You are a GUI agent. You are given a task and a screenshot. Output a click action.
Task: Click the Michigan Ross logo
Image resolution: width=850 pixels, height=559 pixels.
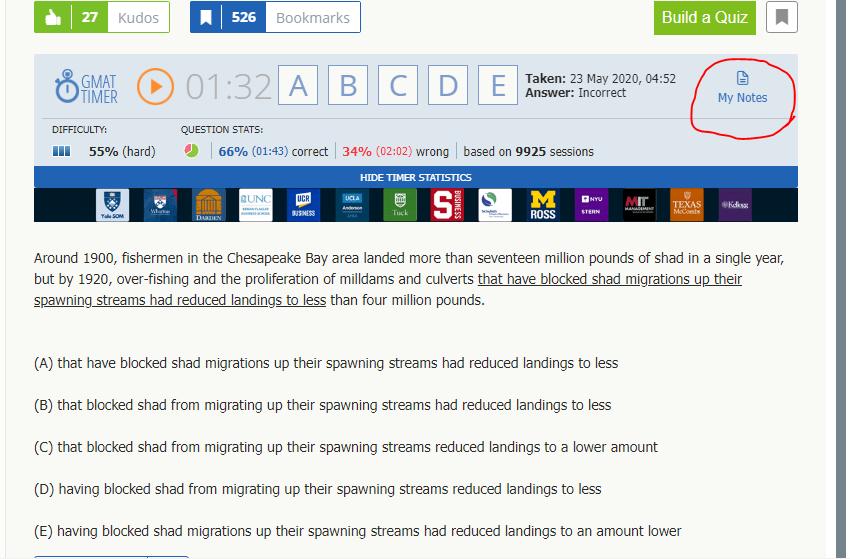point(542,204)
